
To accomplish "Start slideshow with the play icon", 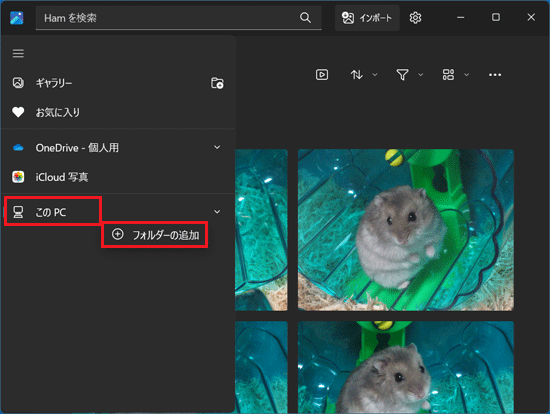I will pyautogui.click(x=322, y=75).
